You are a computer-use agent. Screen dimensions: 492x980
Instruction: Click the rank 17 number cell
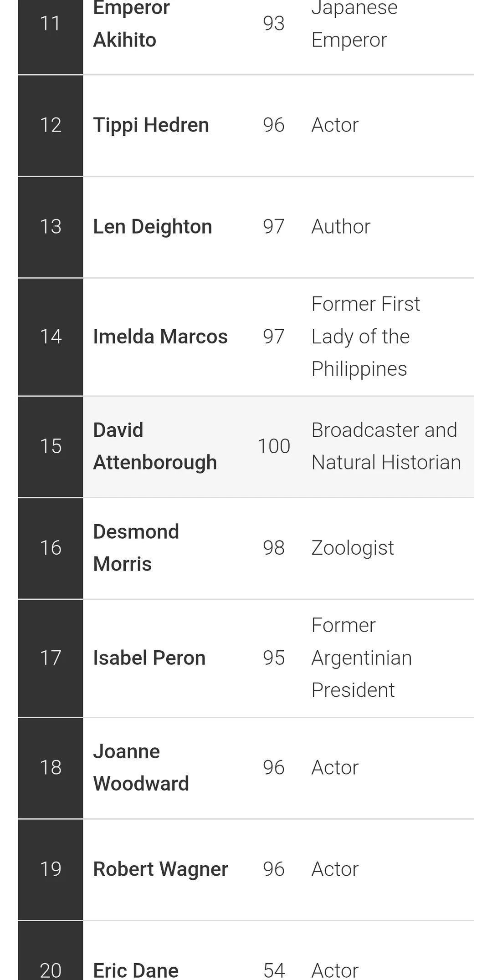tap(51, 658)
